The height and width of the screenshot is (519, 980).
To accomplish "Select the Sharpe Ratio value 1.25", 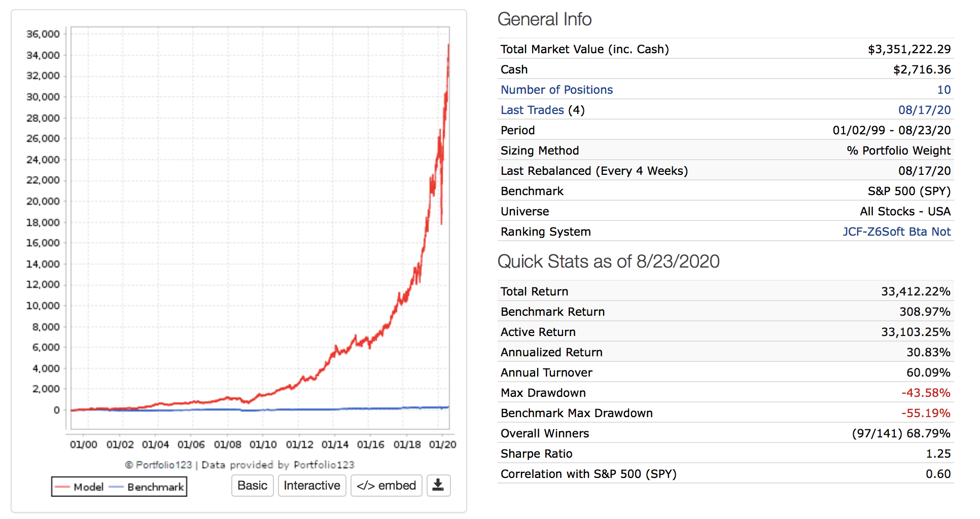I will click(x=938, y=454).
